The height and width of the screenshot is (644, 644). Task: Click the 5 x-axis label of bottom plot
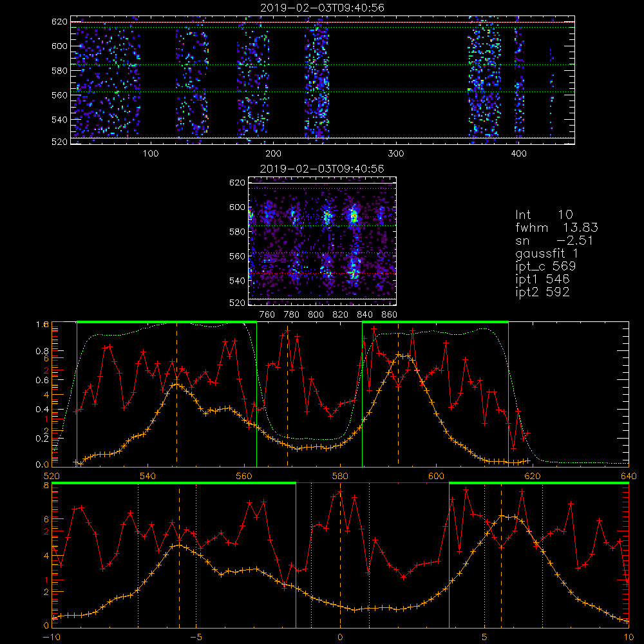coord(485,638)
